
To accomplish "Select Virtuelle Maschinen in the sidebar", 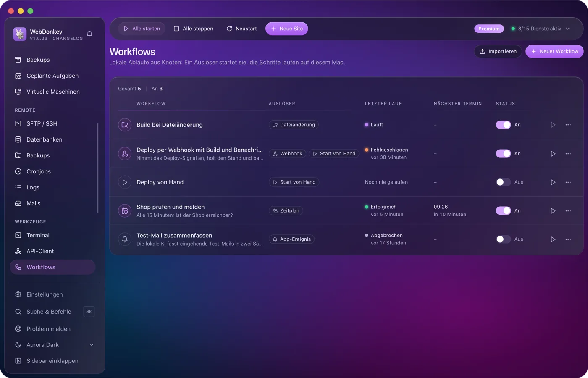I will 53,92.
